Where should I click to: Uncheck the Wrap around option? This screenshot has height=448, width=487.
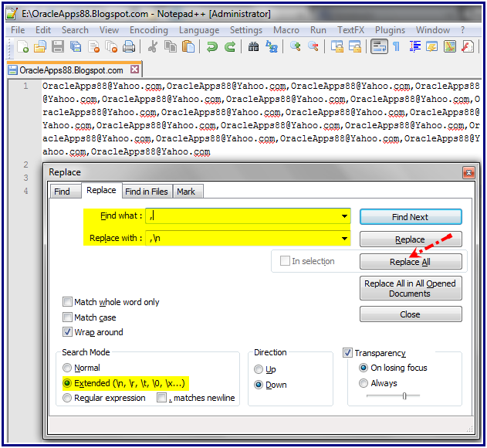coord(67,331)
